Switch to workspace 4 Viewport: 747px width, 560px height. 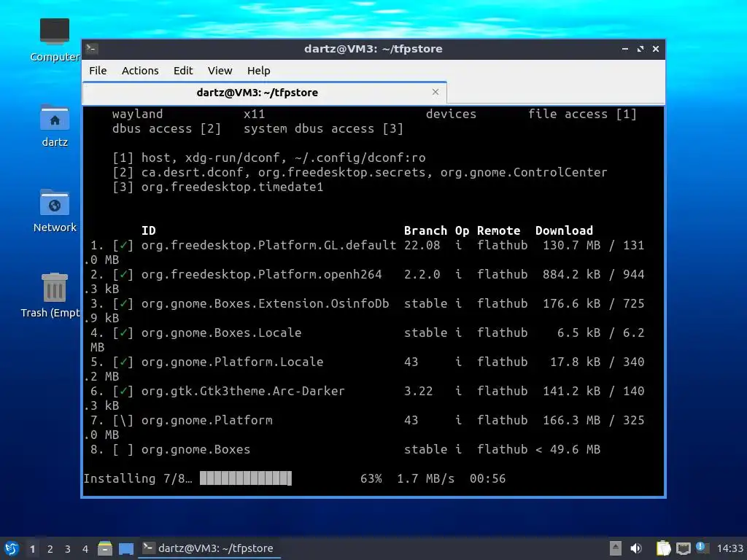85,549
